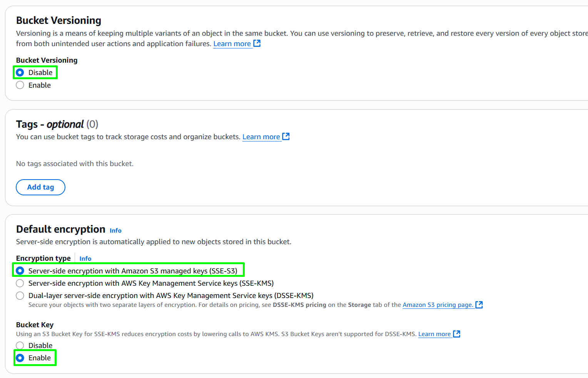Click external link icon beside Bucket Key Learn more
The image size is (588, 378).
point(457,334)
